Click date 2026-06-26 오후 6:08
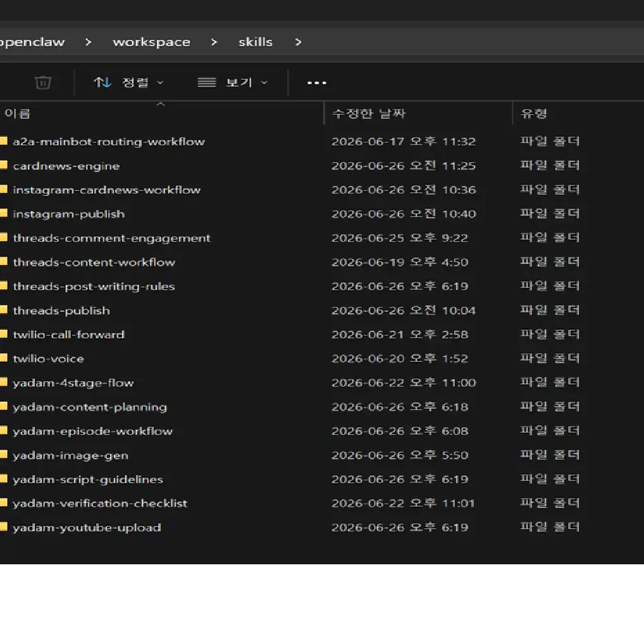 (x=400, y=431)
